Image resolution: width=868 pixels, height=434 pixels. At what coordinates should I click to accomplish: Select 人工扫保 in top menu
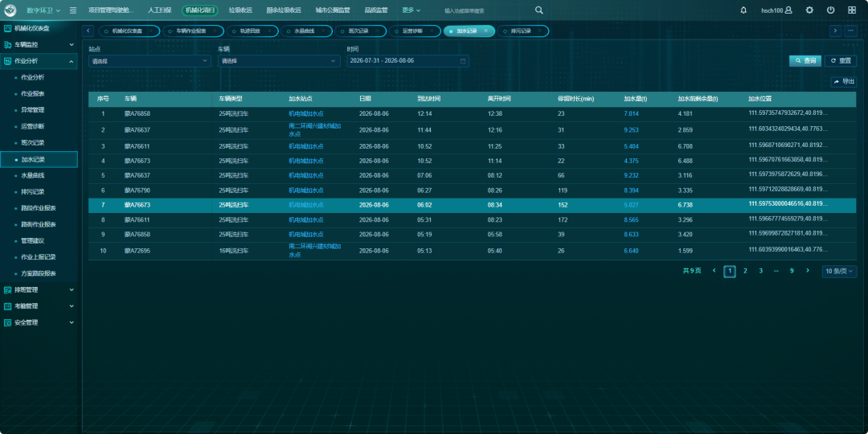coord(159,10)
